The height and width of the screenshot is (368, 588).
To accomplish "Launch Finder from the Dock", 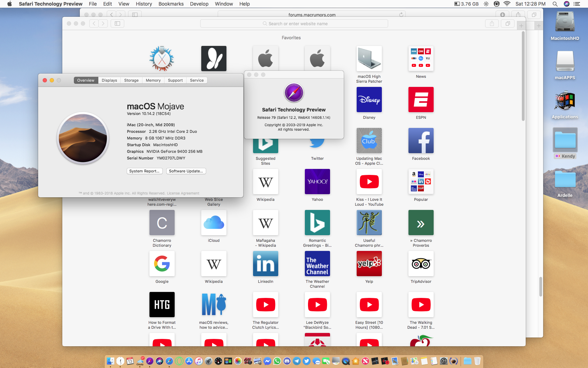I will click(110, 361).
